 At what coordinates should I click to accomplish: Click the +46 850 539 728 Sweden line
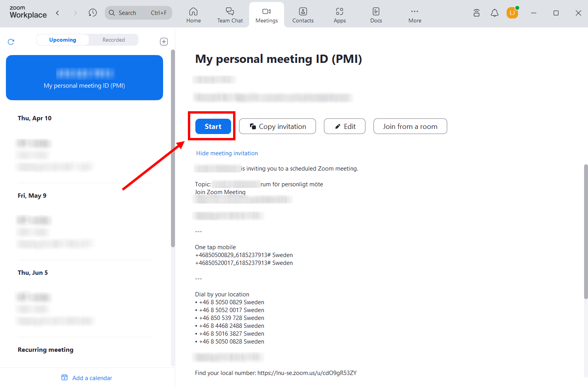coord(230,318)
